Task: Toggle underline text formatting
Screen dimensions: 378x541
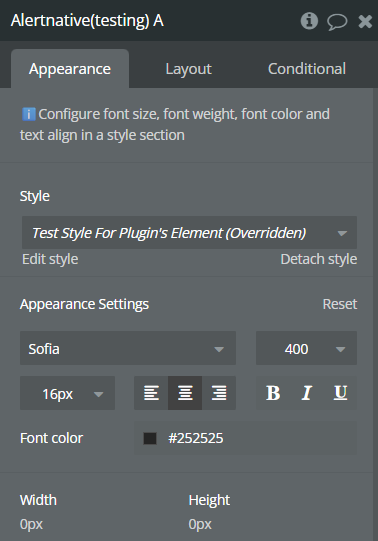Action: coord(340,393)
